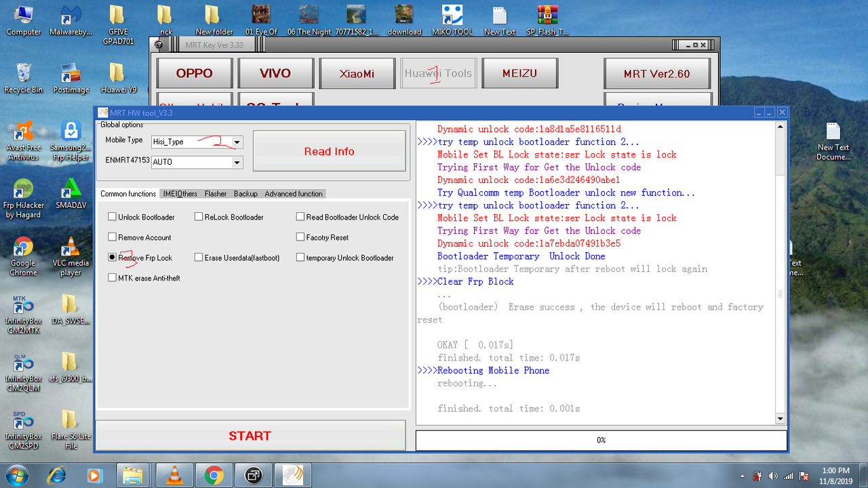Open the Computer desktop icon
This screenshot has height=488, width=868.
(x=24, y=20)
